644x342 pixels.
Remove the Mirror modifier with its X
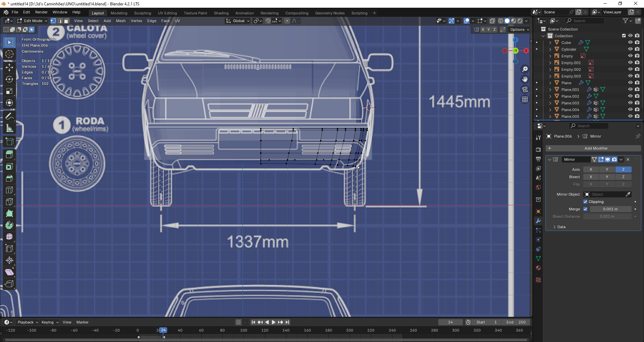[x=628, y=159]
